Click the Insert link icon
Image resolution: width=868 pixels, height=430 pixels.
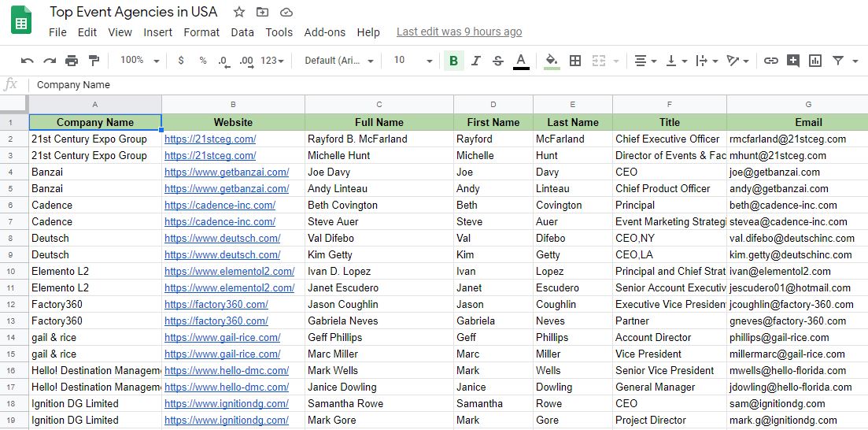click(771, 61)
